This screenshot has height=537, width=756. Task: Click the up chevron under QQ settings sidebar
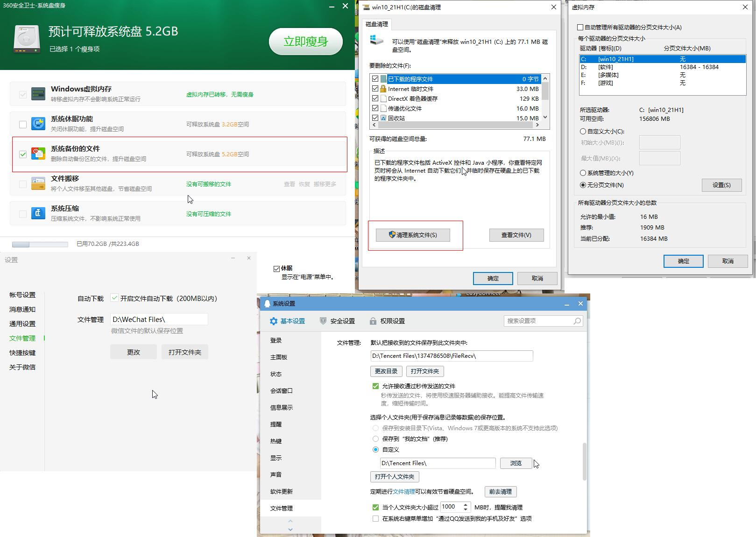290,521
